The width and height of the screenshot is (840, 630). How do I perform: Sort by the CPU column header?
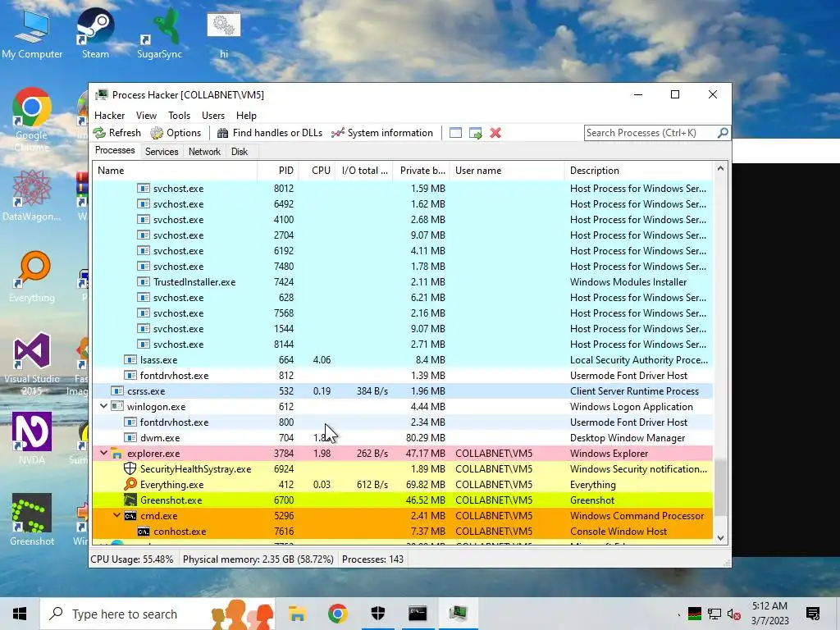click(x=317, y=171)
